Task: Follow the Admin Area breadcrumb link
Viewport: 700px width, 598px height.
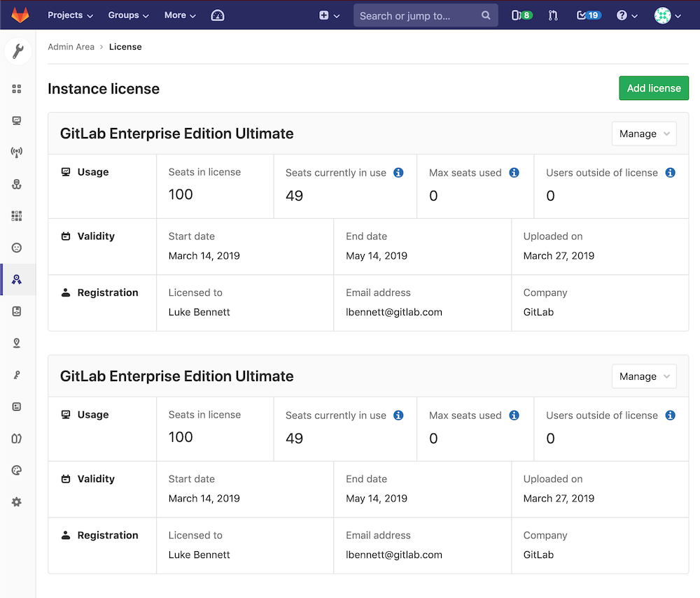Action: coord(71,47)
